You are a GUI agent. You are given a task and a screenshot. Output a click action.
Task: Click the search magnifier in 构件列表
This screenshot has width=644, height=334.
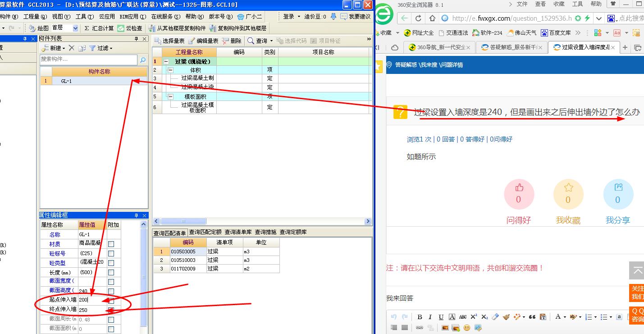pos(143,59)
